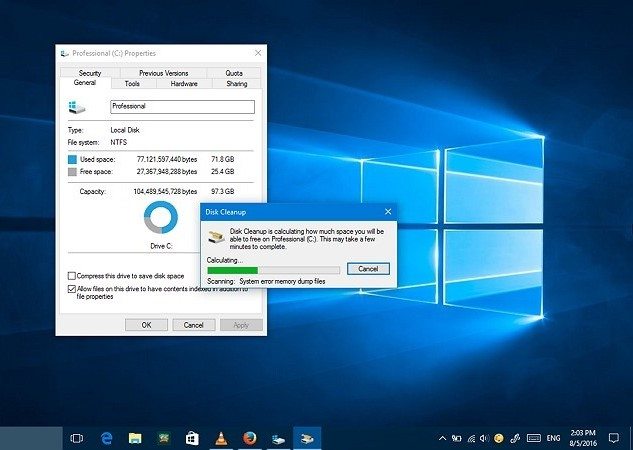Image resolution: width=633 pixels, height=450 pixels.
Task: Show hidden system tray icons
Action: pos(442,438)
